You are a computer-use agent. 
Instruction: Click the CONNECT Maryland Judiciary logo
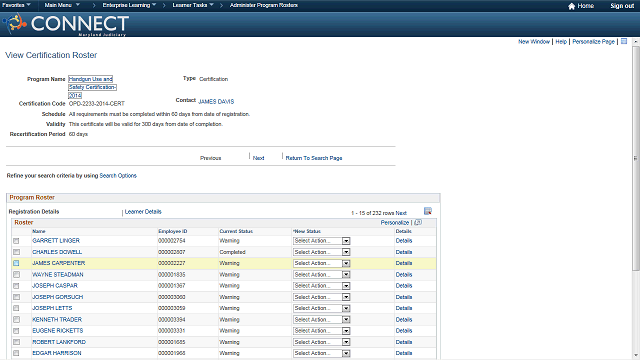[x=66, y=24]
